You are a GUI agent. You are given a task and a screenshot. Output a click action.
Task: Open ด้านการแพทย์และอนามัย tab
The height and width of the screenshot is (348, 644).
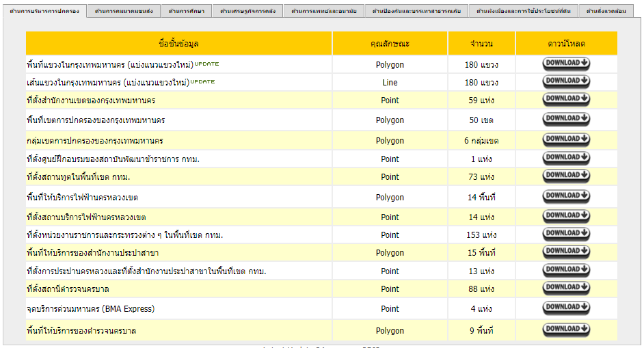(x=324, y=11)
